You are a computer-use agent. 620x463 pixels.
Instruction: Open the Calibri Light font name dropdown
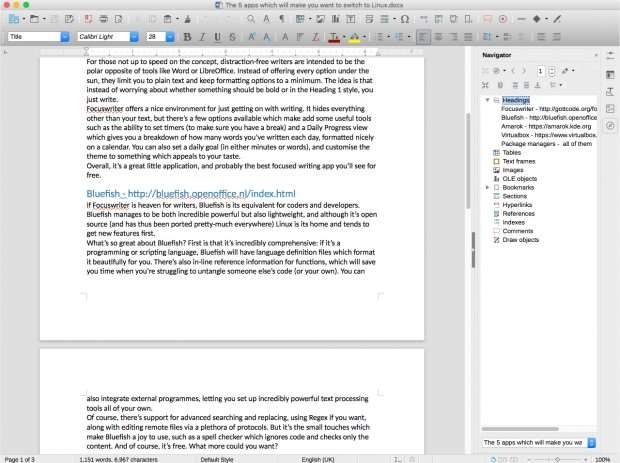134,37
